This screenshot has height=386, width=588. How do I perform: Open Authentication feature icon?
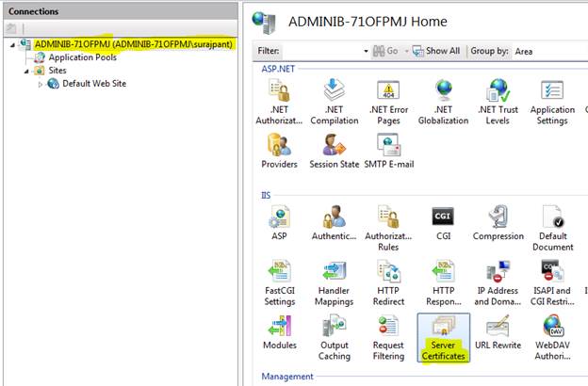click(x=334, y=222)
